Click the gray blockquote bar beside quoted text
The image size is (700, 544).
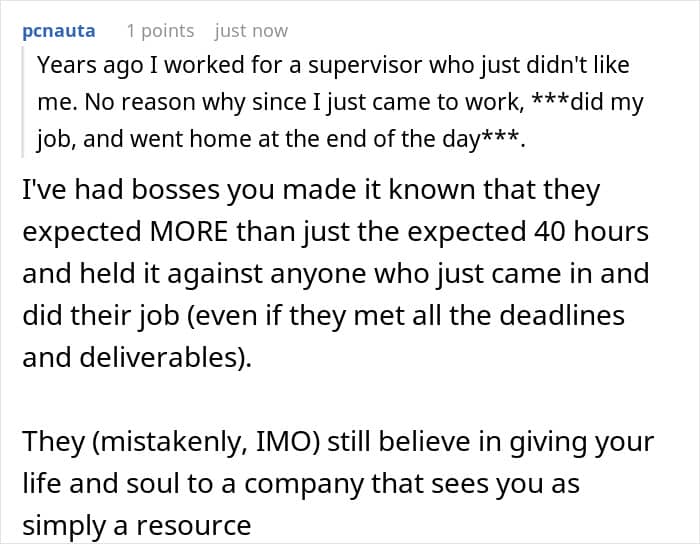pos(22,101)
